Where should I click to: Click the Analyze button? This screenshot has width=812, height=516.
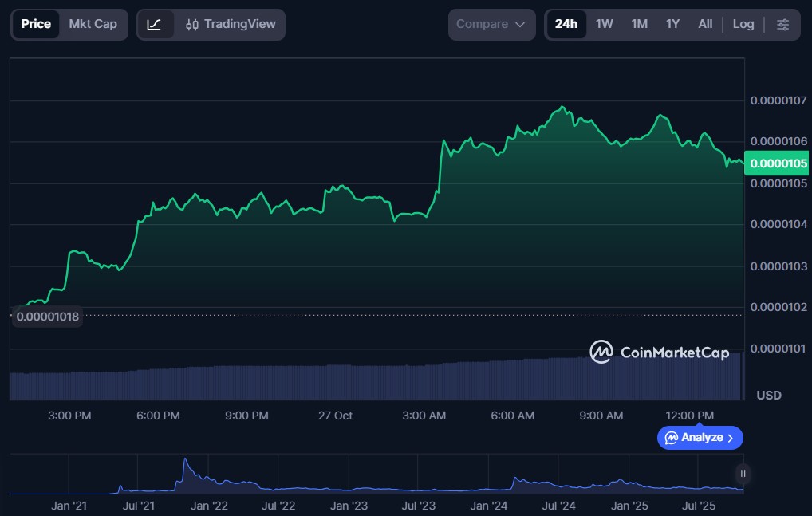coord(700,438)
